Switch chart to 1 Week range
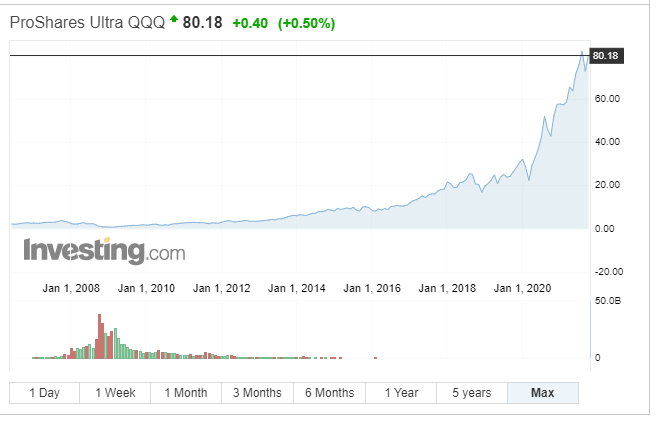Image resolution: width=656 pixels, height=422 pixels. point(115,393)
